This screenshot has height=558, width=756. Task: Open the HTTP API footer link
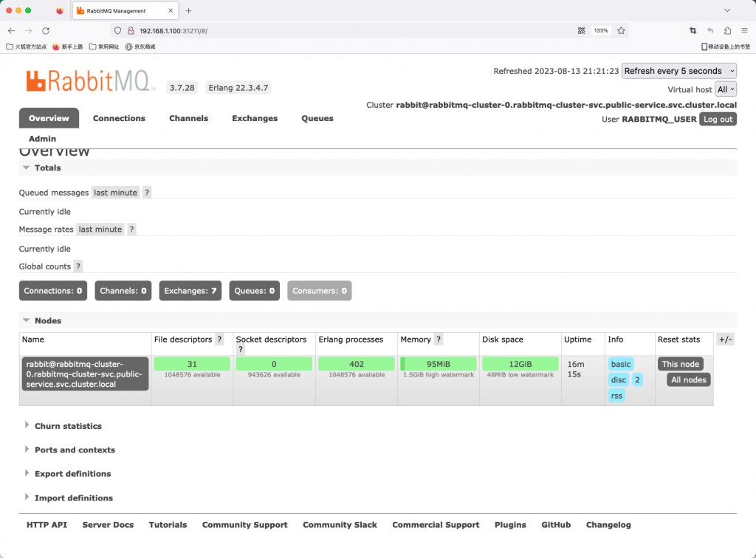(x=47, y=525)
